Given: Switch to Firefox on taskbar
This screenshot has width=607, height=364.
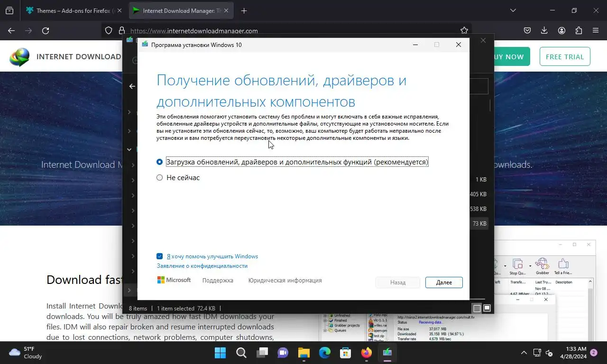Looking at the screenshot, I should point(367,353).
